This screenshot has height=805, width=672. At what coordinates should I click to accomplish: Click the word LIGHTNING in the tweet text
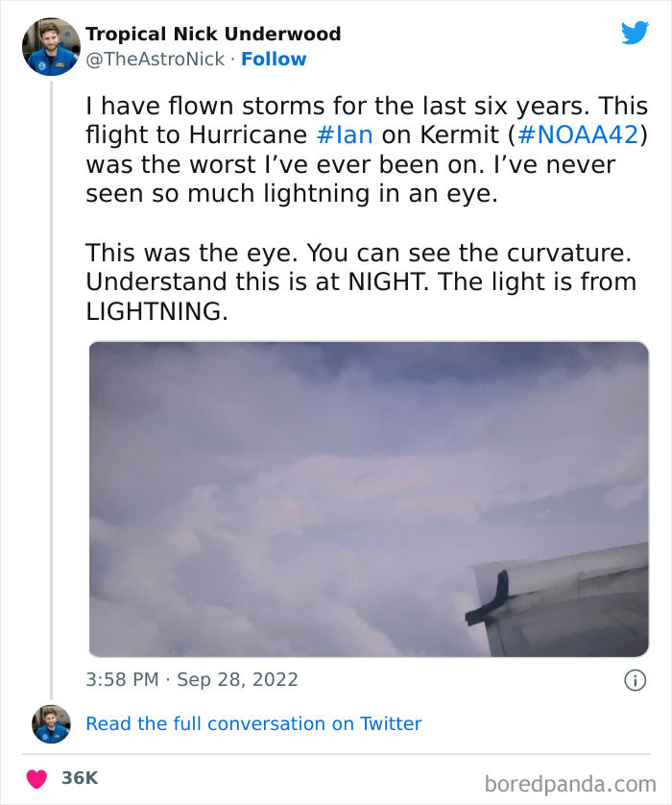156,312
